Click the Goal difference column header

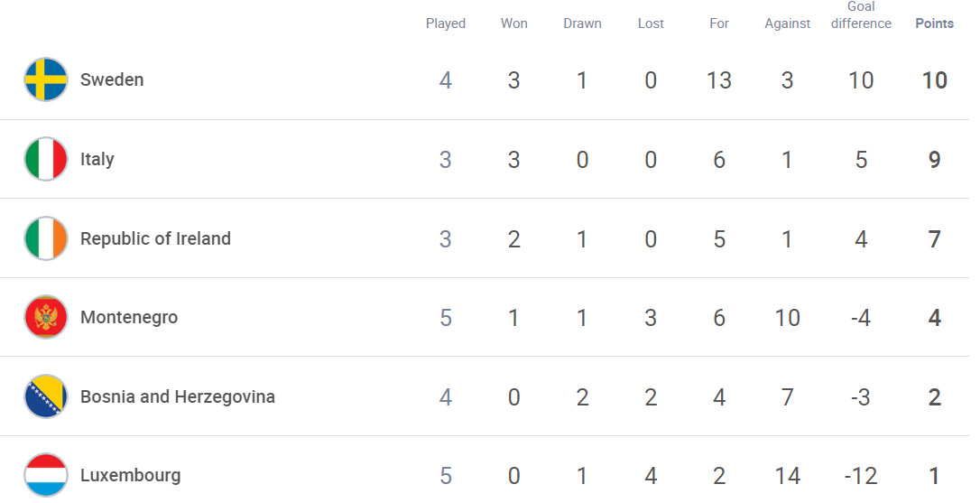861,15
